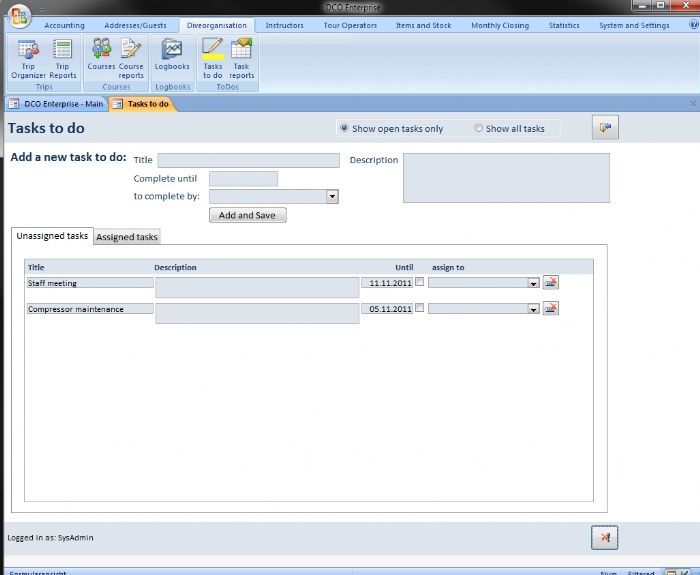The width and height of the screenshot is (700, 575).
Task: Open the Statistics ribbon tab
Action: 564,25
